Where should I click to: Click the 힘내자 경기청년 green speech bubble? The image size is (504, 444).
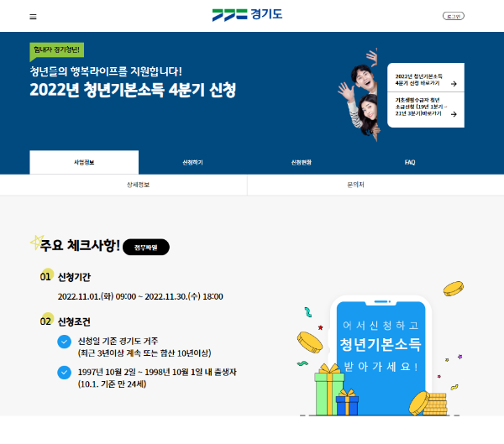coord(57,50)
